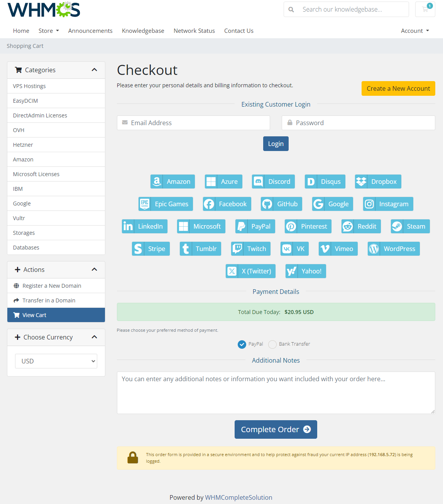Choose Bank Transfer payment option

coord(272,344)
